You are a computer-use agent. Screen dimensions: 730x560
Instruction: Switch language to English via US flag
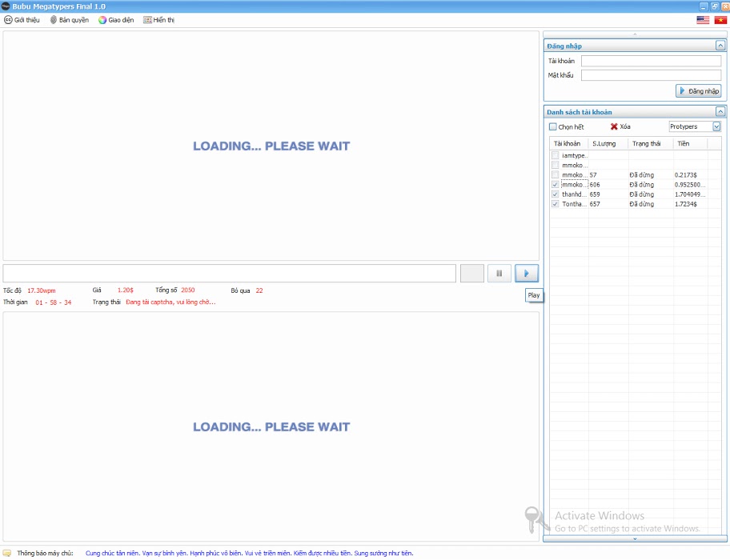703,20
